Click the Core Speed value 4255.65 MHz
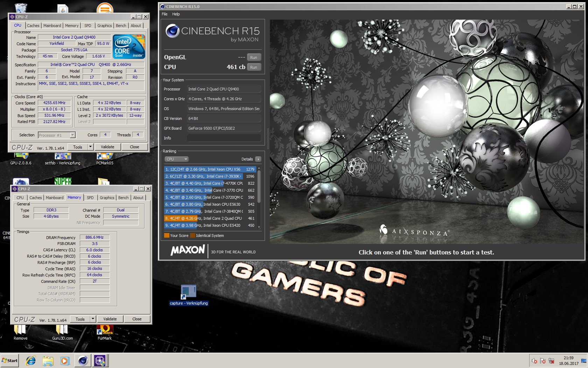Image resolution: width=588 pixels, height=368 pixels. [x=54, y=103]
